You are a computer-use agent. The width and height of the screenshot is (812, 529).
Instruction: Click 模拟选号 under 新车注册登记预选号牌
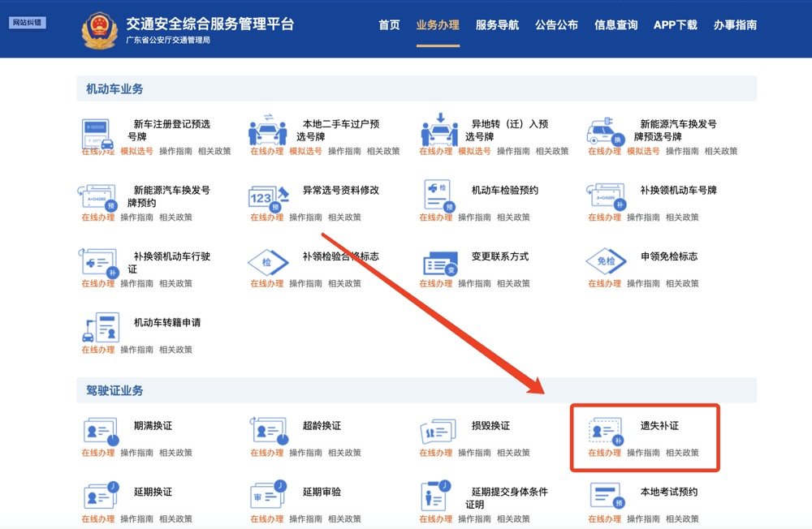coord(136,151)
